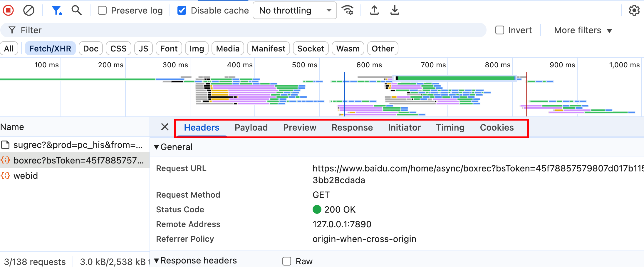
Task: Switch to the Payload tab
Action: tap(251, 128)
